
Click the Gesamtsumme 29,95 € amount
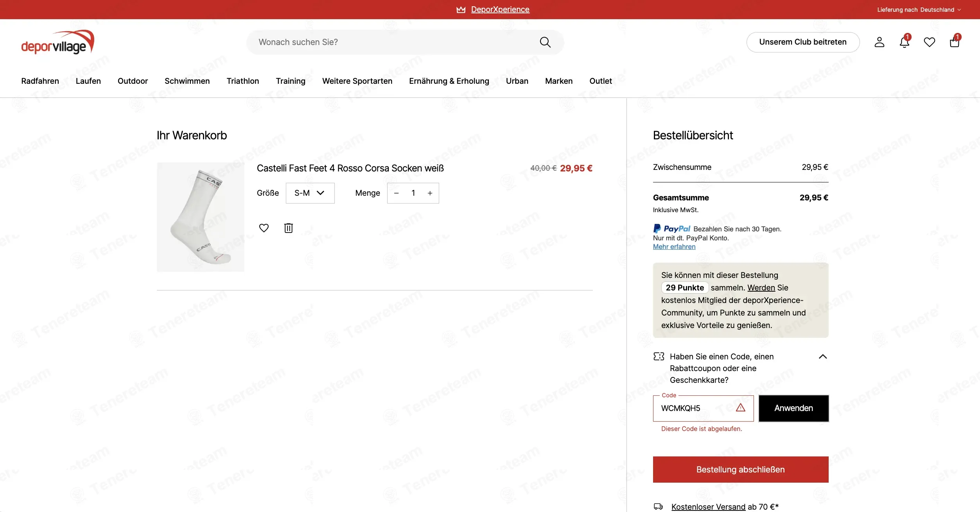coord(814,198)
